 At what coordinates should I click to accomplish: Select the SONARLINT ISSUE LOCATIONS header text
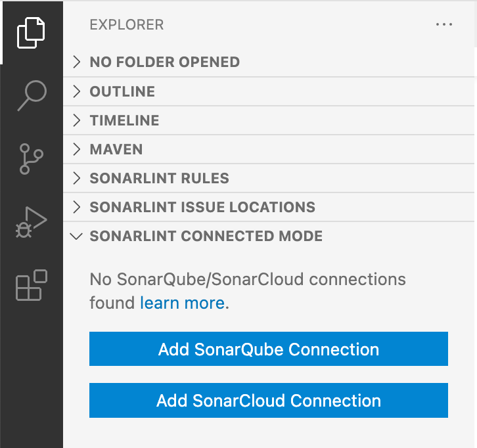pos(202,207)
